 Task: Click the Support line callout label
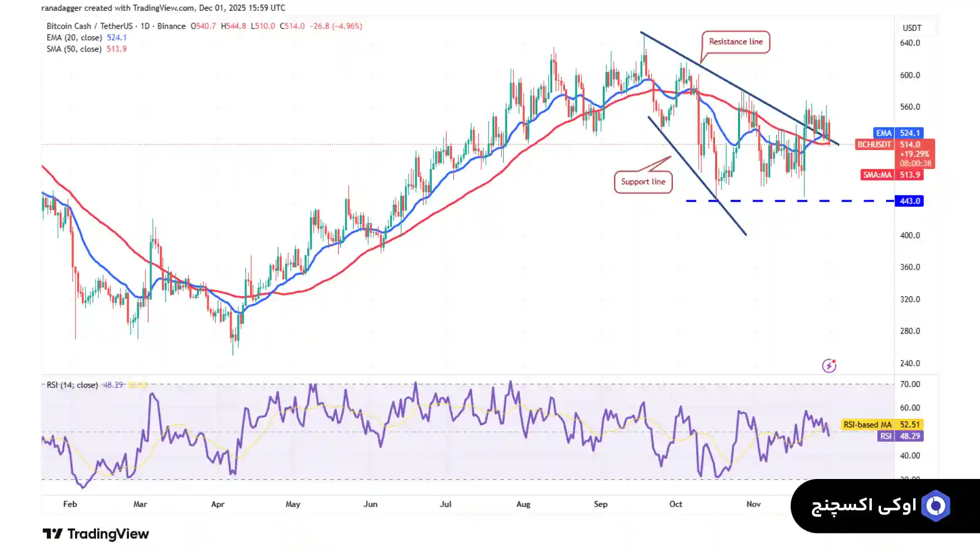pyautogui.click(x=643, y=182)
